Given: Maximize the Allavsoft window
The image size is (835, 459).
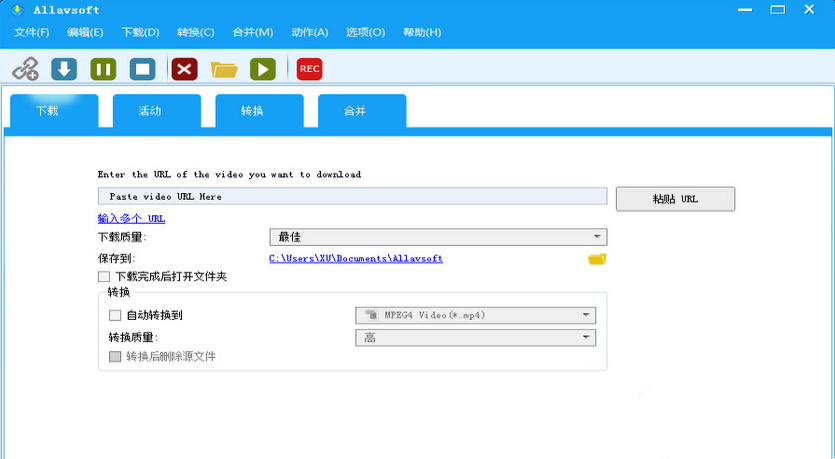Looking at the screenshot, I should click(x=777, y=10).
